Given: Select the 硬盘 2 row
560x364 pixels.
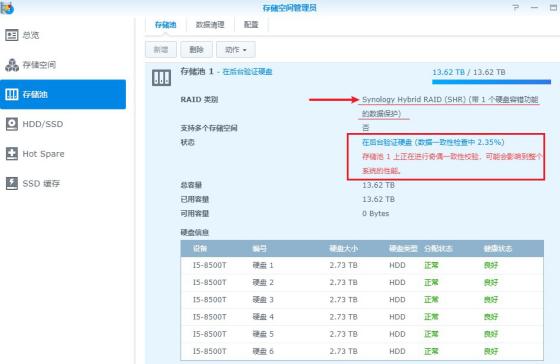Looking at the screenshot, I should pos(362,283).
